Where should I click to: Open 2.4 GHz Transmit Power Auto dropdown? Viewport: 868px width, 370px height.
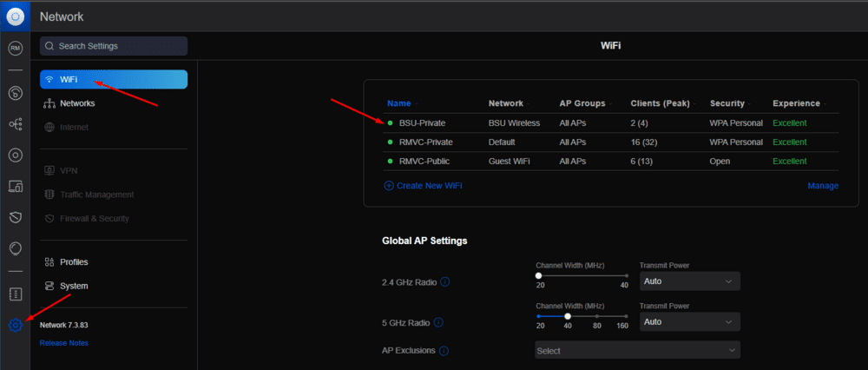(x=690, y=281)
